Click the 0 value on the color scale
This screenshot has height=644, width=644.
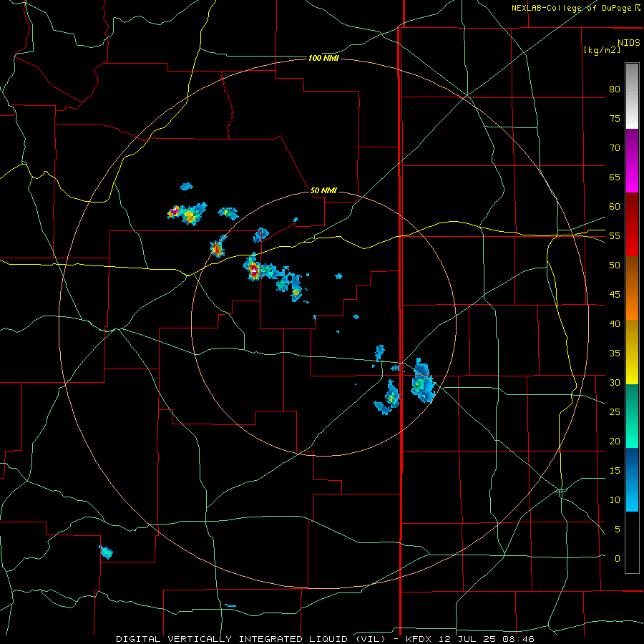pos(618,559)
